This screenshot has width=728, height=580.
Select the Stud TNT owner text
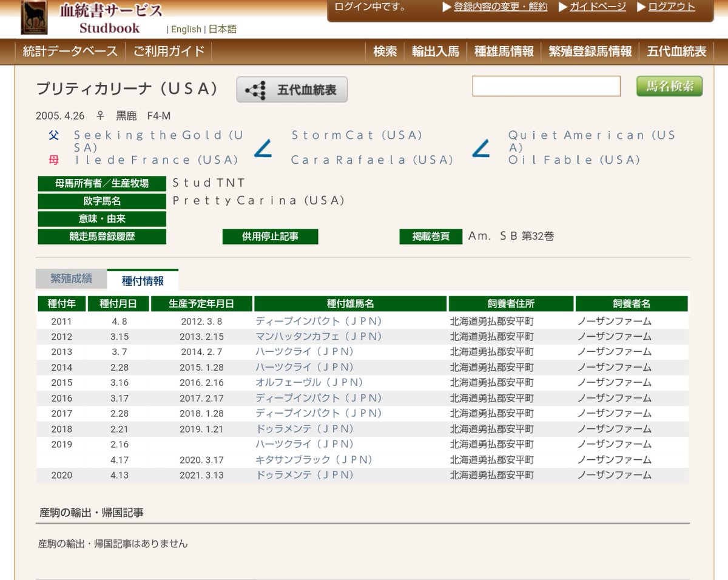pos(209,183)
